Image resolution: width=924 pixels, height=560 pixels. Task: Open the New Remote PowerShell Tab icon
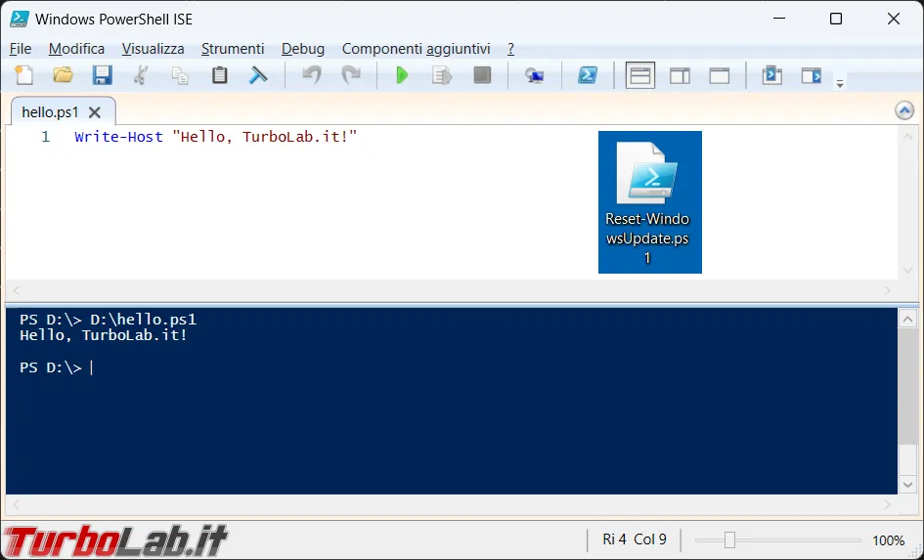pos(535,75)
